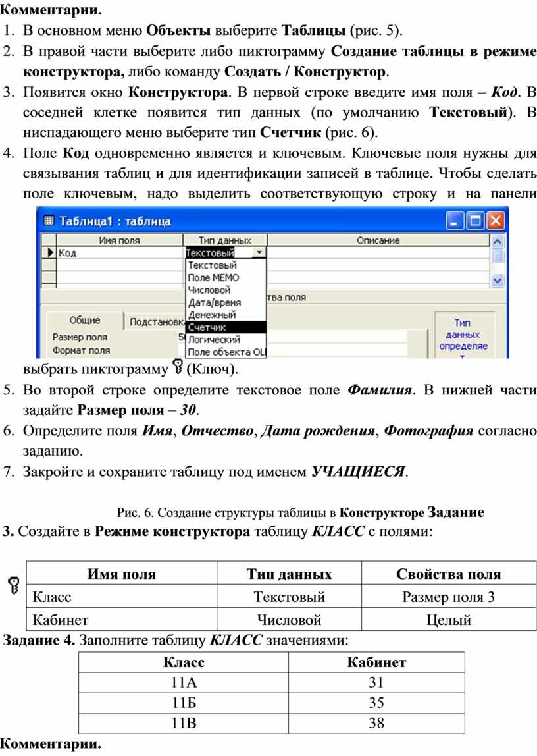The height and width of the screenshot is (756, 537).
Task: Click the 38 value cell
Action: (x=376, y=722)
